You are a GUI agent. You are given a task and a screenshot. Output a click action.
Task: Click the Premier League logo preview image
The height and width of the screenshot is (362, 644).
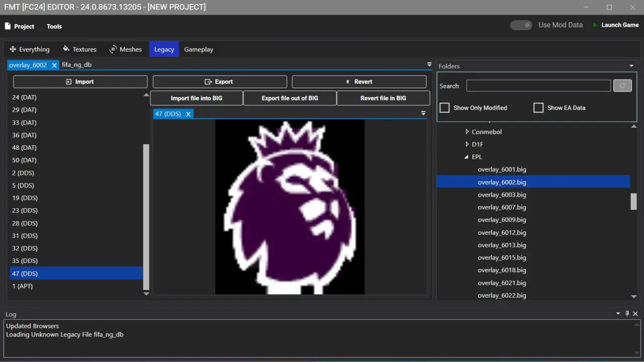click(290, 207)
